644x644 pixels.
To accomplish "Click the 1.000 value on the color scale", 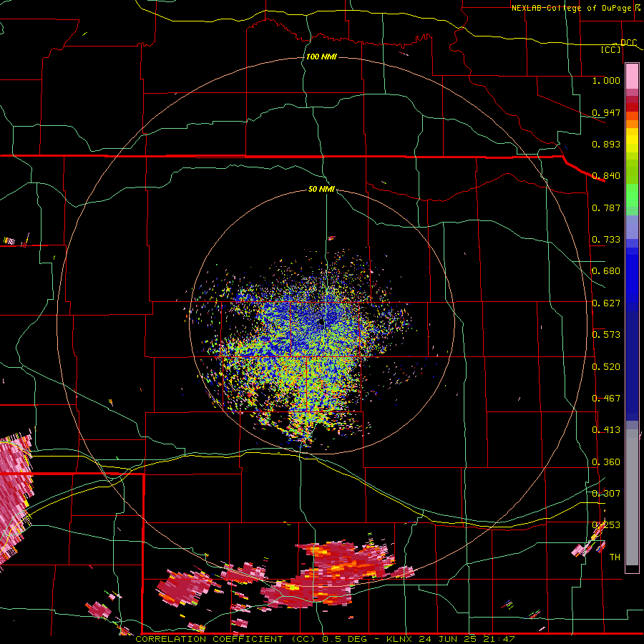I will (606, 80).
